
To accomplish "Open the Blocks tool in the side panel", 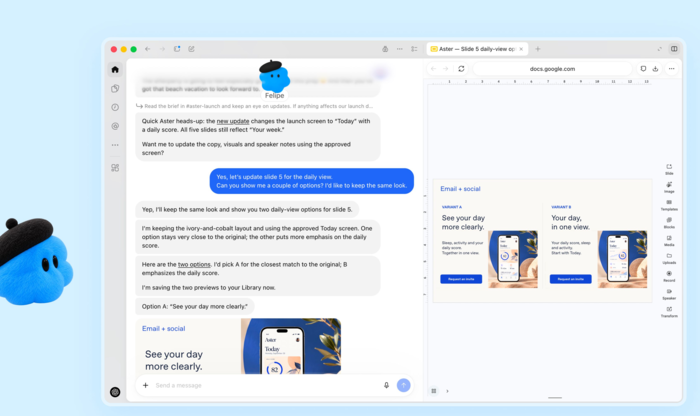I will pyautogui.click(x=669, y=223).
